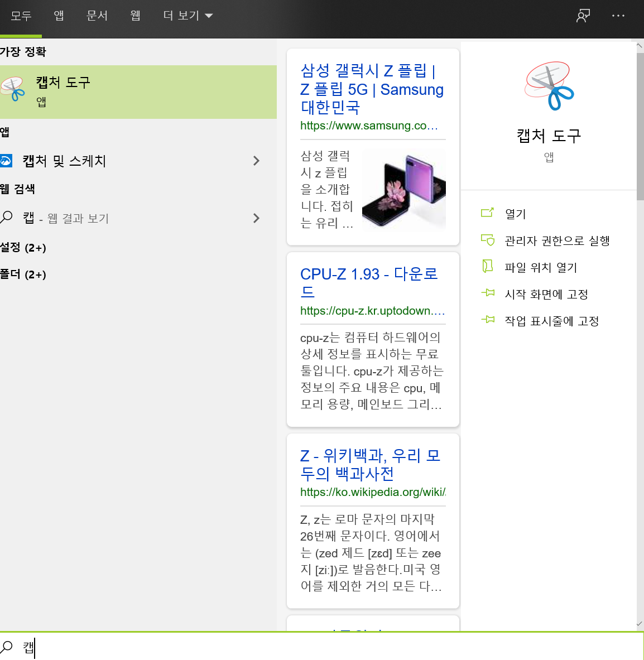Click the search magnifier icon in bottom search box
Viewport: 644px width, 660px height.
tap(6, 647)
